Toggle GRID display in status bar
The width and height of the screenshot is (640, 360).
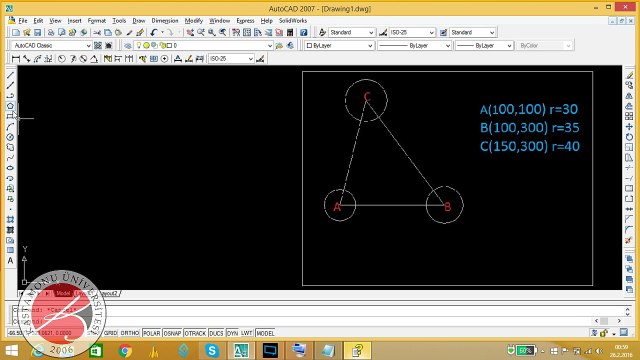[x=110, y=333]
